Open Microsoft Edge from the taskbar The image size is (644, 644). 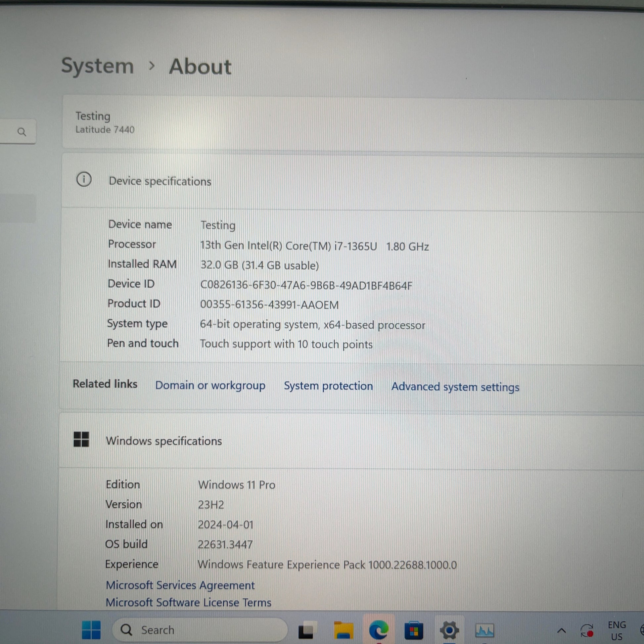click(379, 630)
